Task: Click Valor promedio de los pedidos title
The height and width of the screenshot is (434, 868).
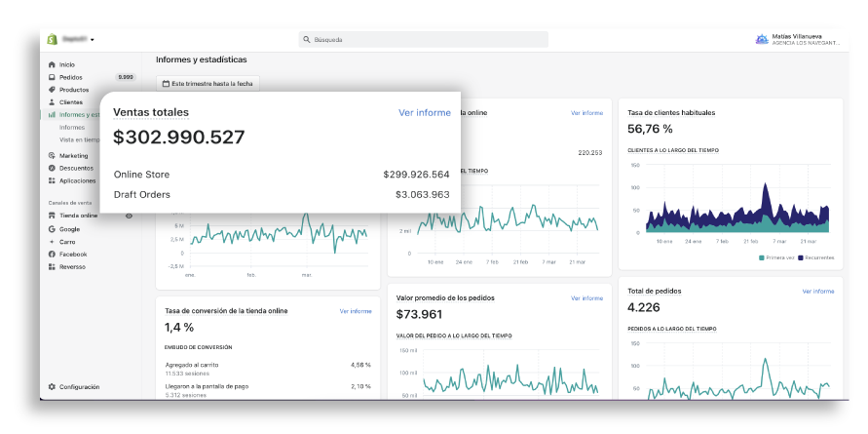Action: click(445, 298)
